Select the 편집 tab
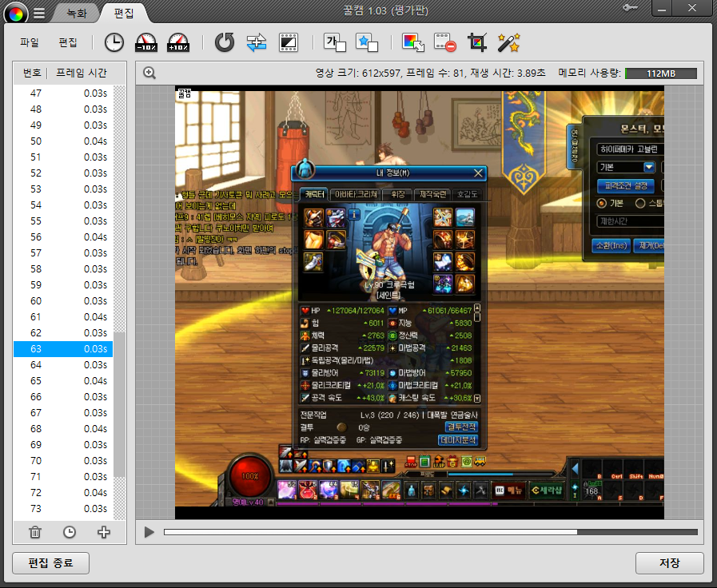Viewport: 717px width, 588px height. click(123, 14)
